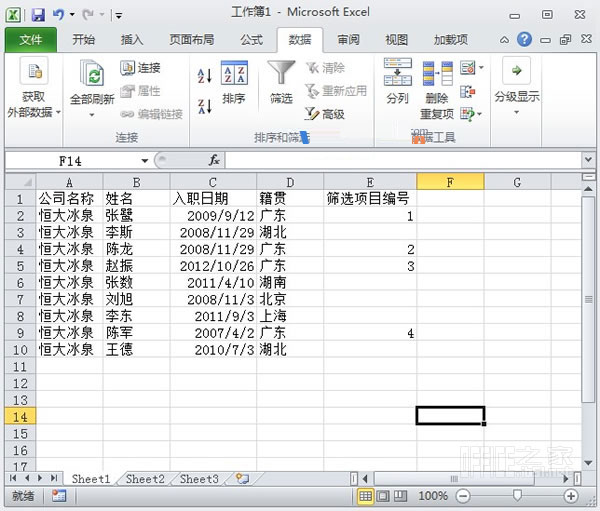
Task: Click the Text to Columns (分列) icon
Action: click(x=397, y=80)
